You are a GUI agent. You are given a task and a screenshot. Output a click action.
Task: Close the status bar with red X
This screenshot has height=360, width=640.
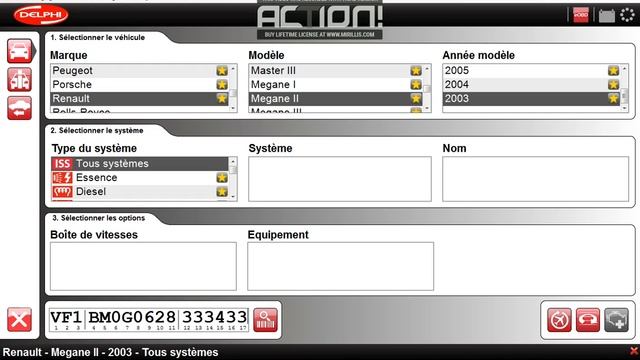click(x=634, y=351)
